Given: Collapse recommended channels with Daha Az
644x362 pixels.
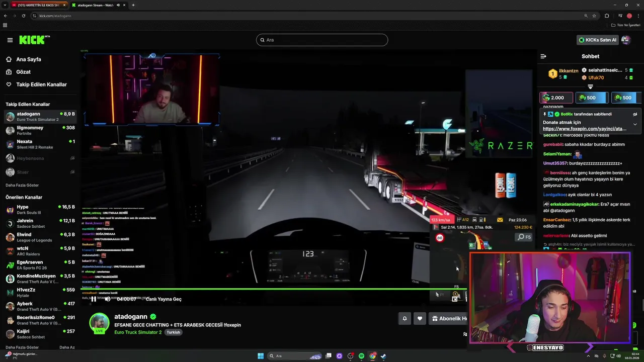Looking at the screenshot, I should tap(67, 347).
